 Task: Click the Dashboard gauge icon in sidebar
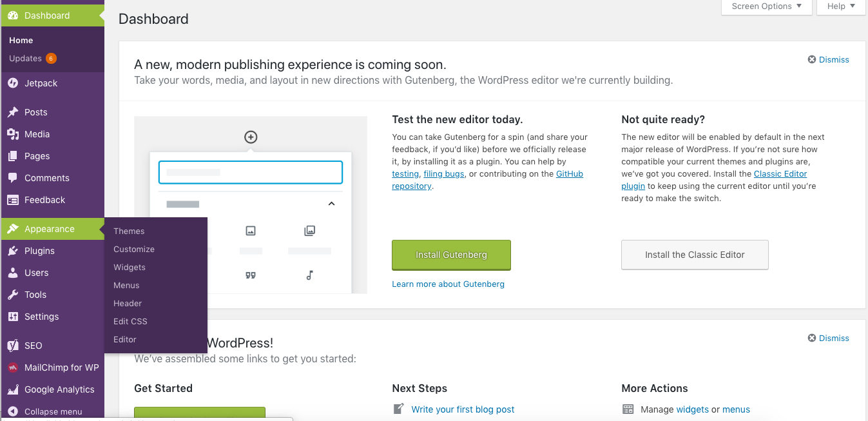(13, 15)
